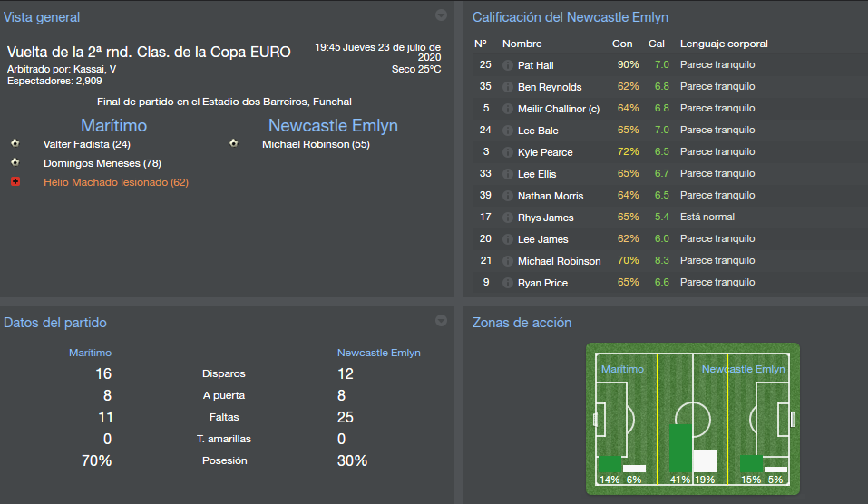Click the info icon for Rhys James
868x504 pixels.
[x=508, y=218]
